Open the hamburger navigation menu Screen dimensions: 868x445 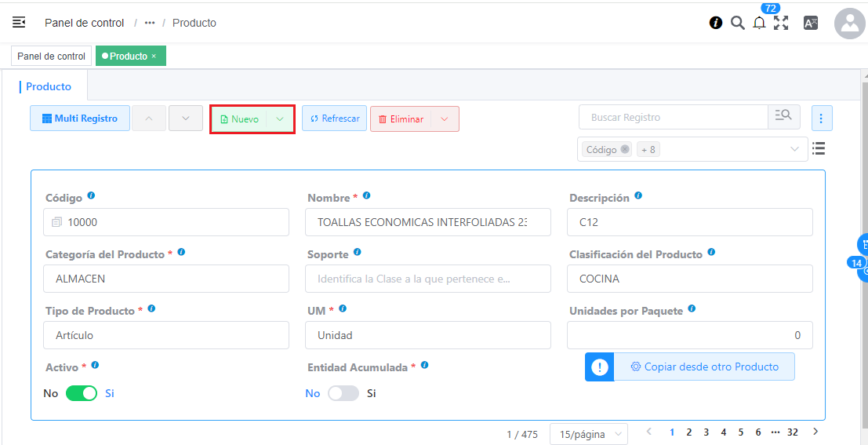coord(19,22)
